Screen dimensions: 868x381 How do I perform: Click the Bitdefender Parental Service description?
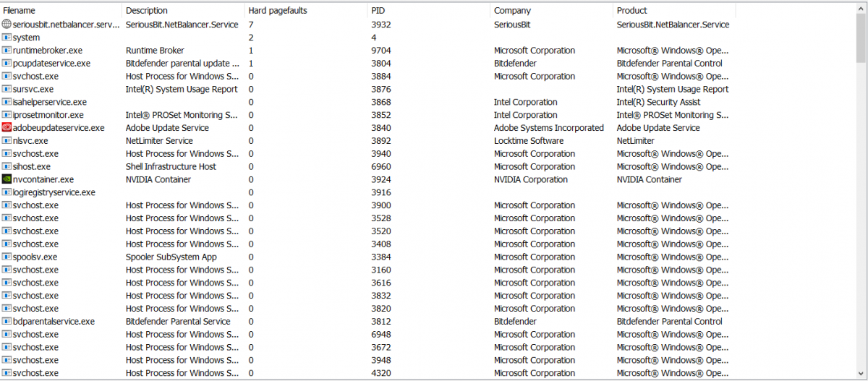[x=178, y=322]
